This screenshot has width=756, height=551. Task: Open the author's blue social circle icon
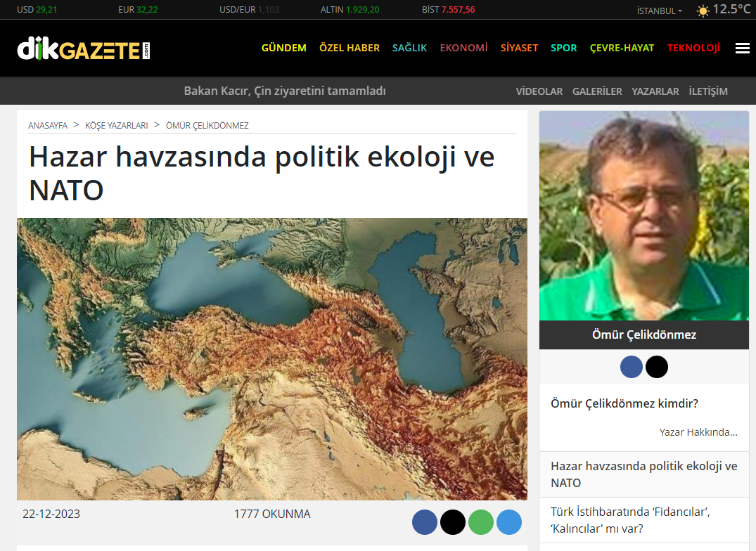point(632,367)
